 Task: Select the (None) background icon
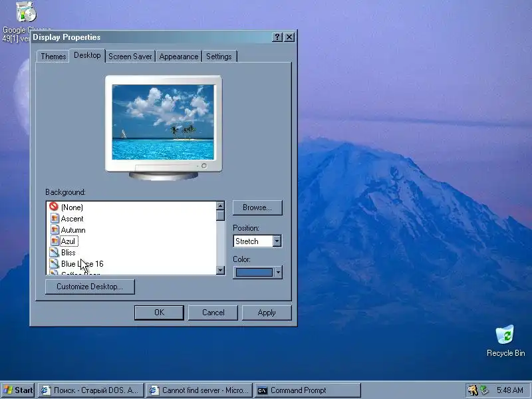(54, 207)
